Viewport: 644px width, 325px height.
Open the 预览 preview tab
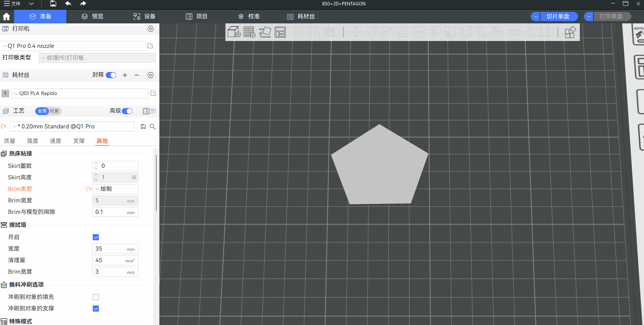93,16
